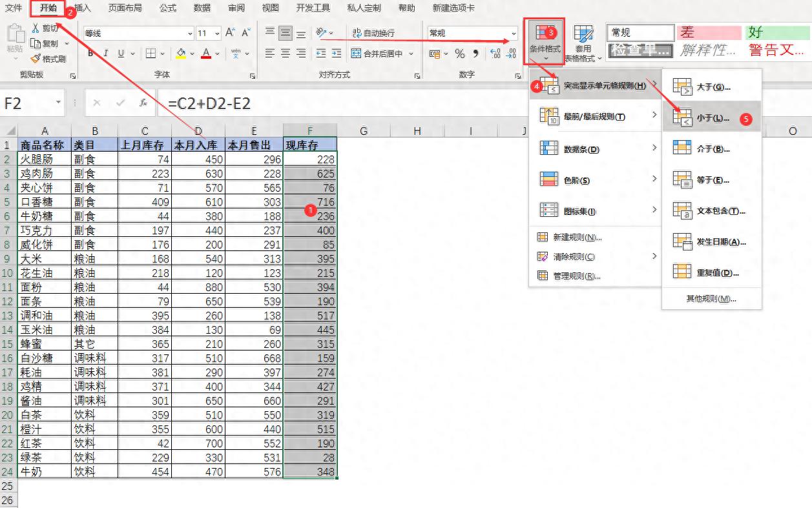Open 图标集 (Icon Sets) submenu
Viewport: 812px width, 508px height.
point(596,210)
